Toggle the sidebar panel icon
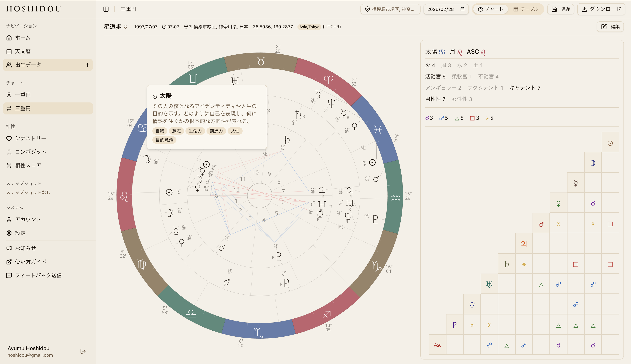Image resolution: width=631 pixels, height=364 pixels. 106,9
